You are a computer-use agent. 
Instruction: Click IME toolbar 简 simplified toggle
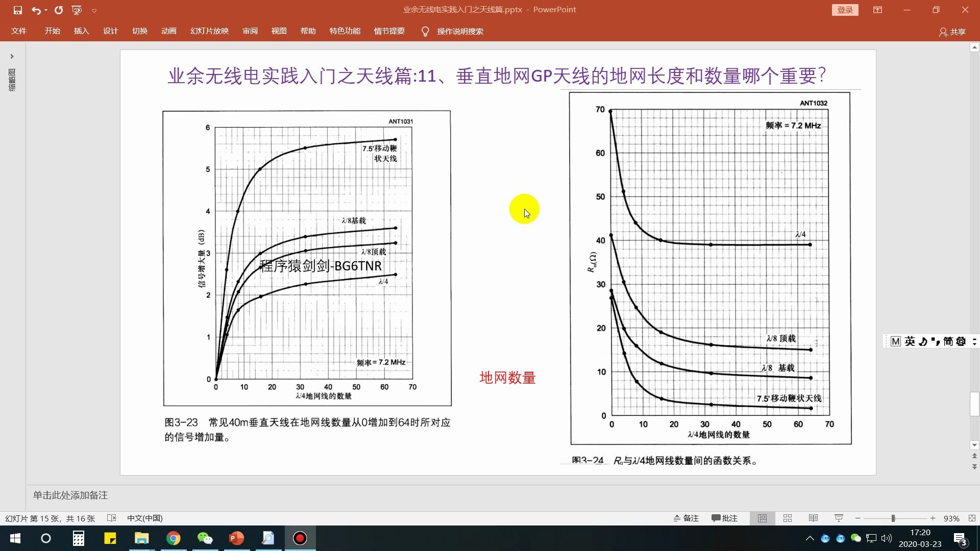tap(948, 341)
